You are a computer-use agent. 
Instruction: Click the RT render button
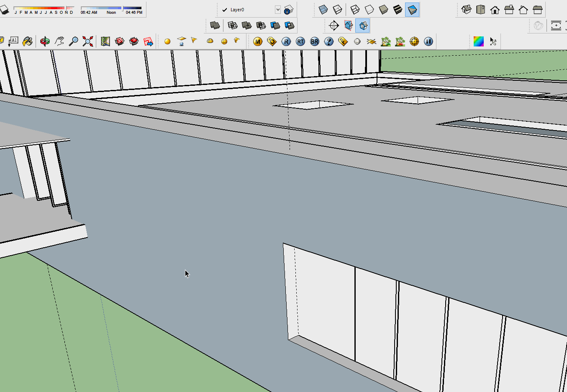(x=300, y=41)
